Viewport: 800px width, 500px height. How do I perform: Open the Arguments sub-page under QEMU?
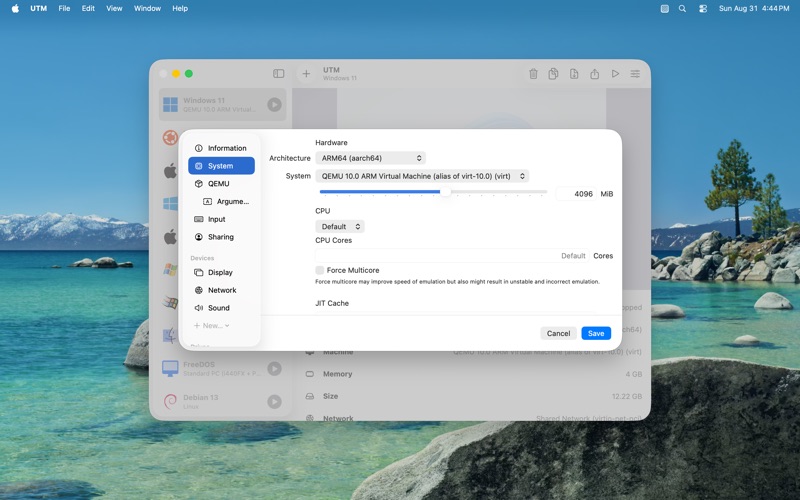[x=227, y=202]
